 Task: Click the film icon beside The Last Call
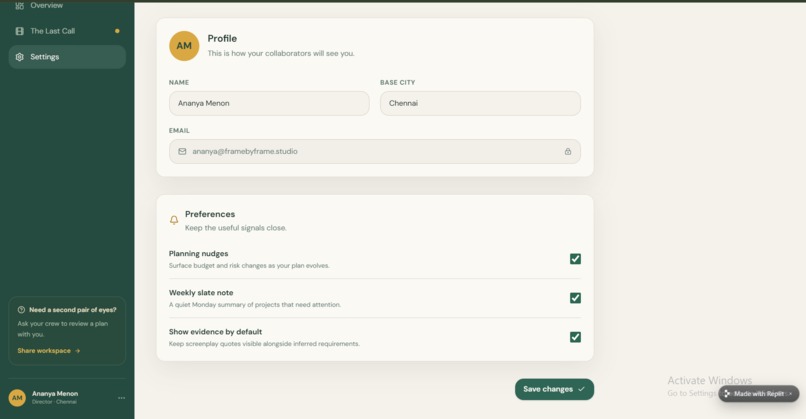[x=20, y=31]
